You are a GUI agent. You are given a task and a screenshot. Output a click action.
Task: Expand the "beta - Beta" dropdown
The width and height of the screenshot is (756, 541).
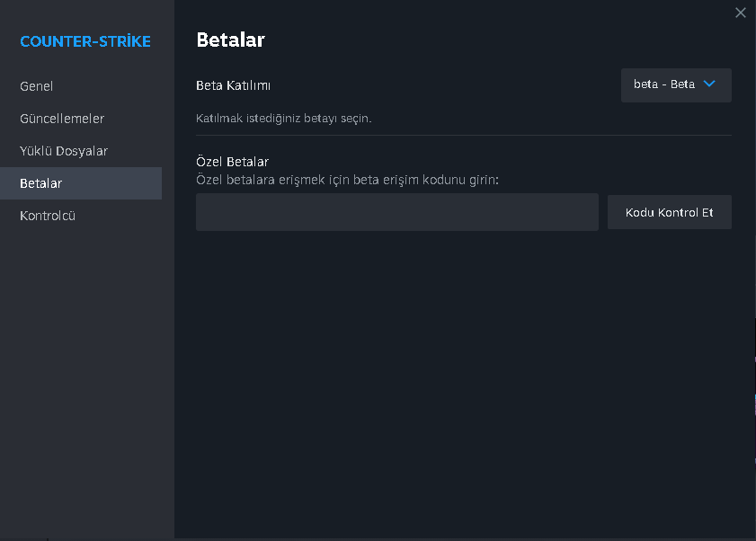tap(675, 84)
